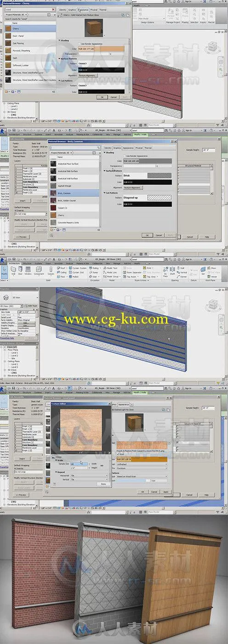Image resolution: width=228 pixels, height=644 pixels.
Task: Select Concrete Masonry Units in material list
Action: click(x=74, y=223)
